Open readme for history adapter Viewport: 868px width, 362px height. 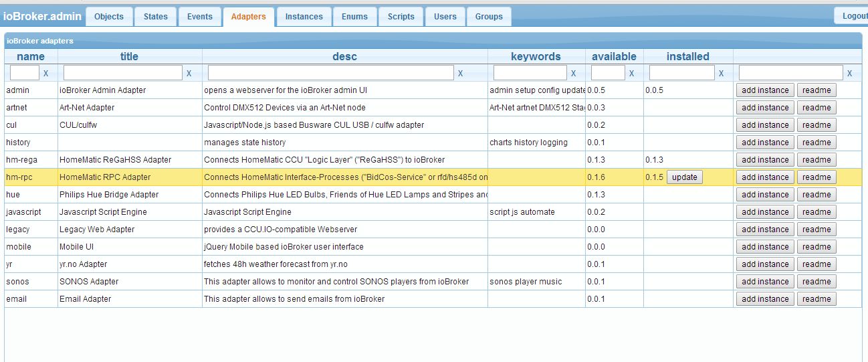pos(817,143)
